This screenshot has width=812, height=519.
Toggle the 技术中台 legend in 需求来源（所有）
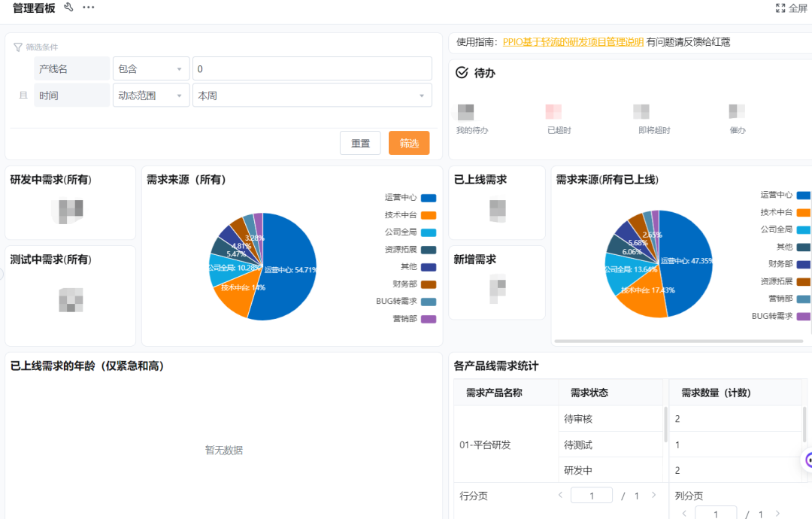(410, 215)
